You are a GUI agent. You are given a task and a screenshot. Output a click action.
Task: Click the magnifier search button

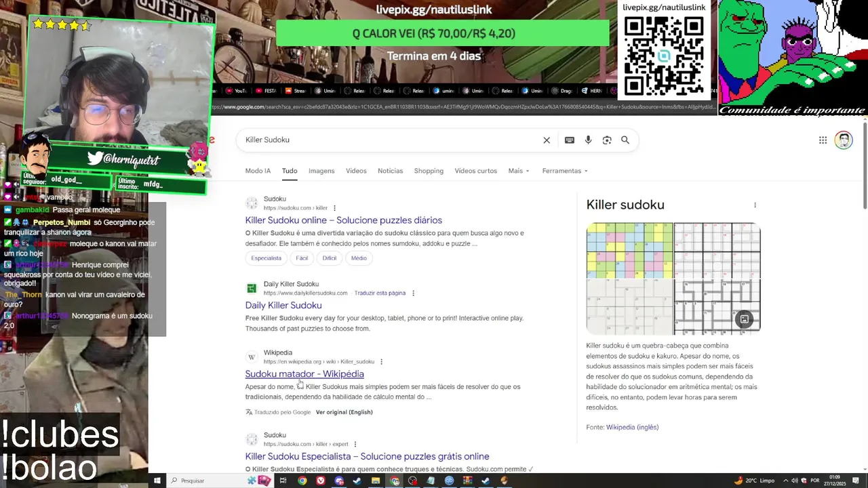click(625, 140)
